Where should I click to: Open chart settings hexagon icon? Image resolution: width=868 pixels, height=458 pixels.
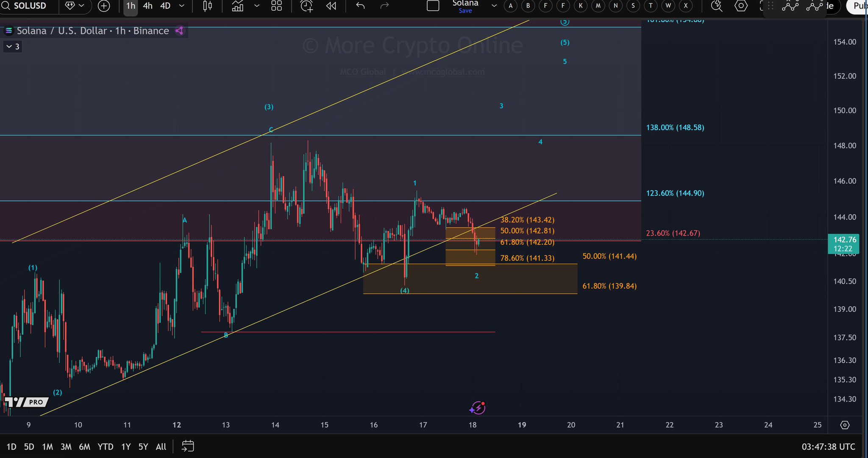pyautogui.click(x=741, y=6)
